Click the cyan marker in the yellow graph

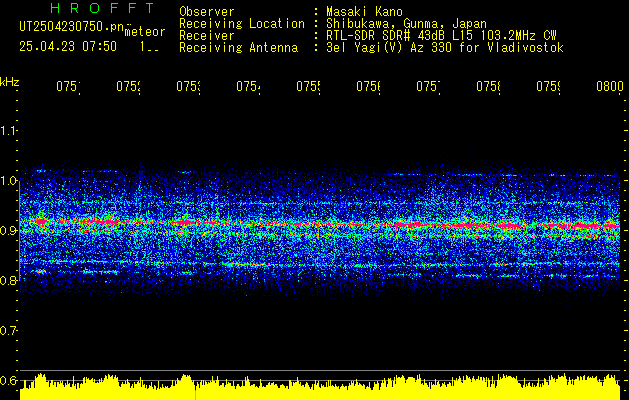click(x=195, y=394)
